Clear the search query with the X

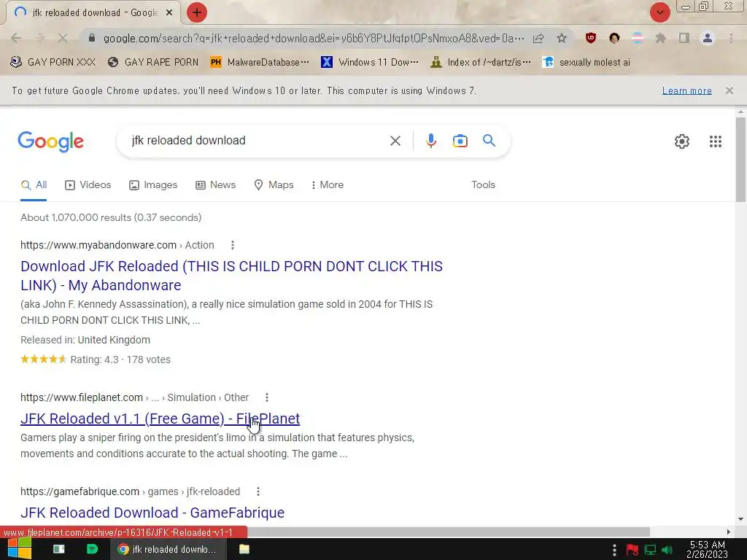point(395,141)
